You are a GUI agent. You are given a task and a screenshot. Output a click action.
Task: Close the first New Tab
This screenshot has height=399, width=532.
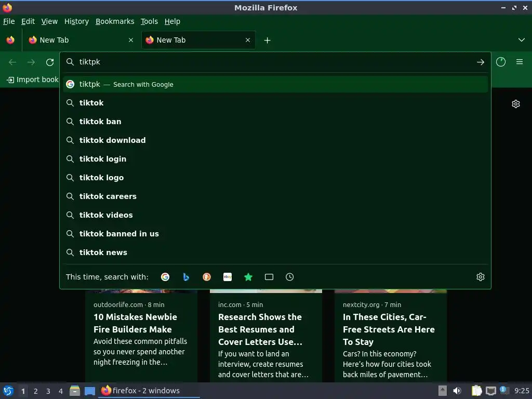[x=131, y=40]
